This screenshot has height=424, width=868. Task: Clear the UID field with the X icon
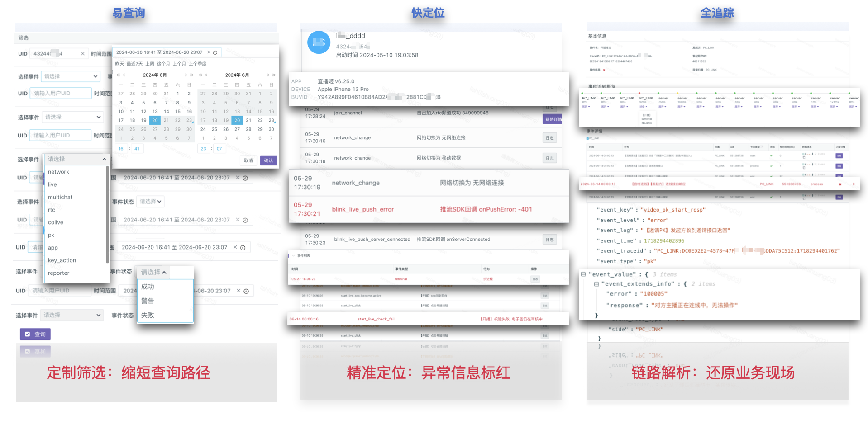coord(82,54)
